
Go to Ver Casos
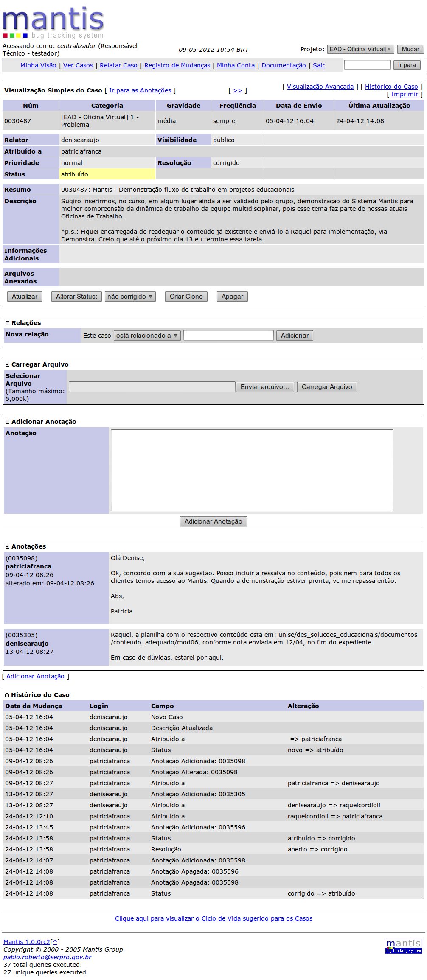[78, 65]
